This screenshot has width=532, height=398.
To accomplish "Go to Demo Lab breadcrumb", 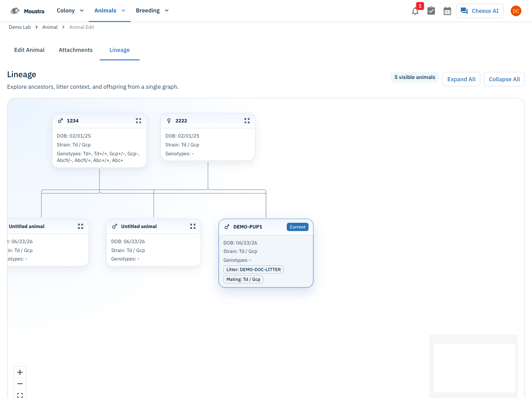I will pyautogui.click(x=20, y=27).
